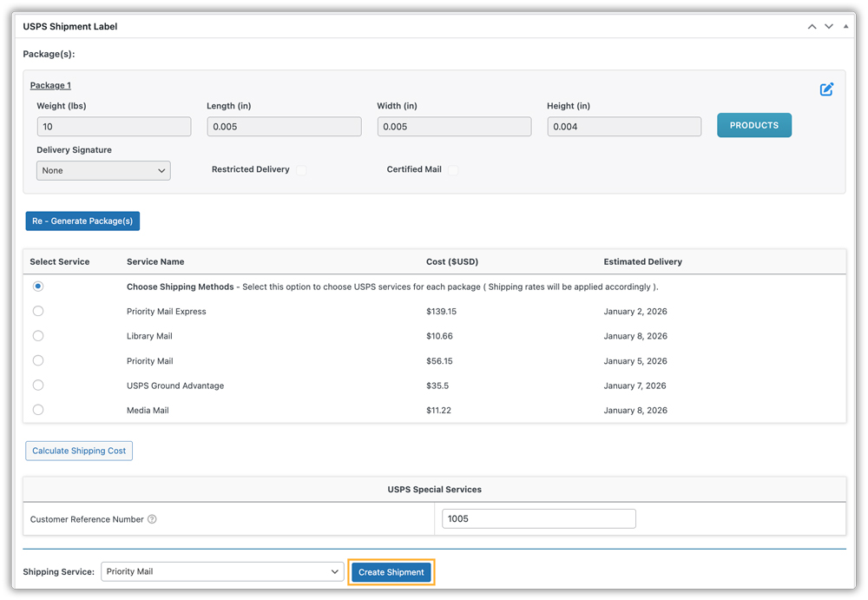This screenshot has width=868, height=600.
Task: Open the Shipping Service dropdown
Action: click(221, 571)
